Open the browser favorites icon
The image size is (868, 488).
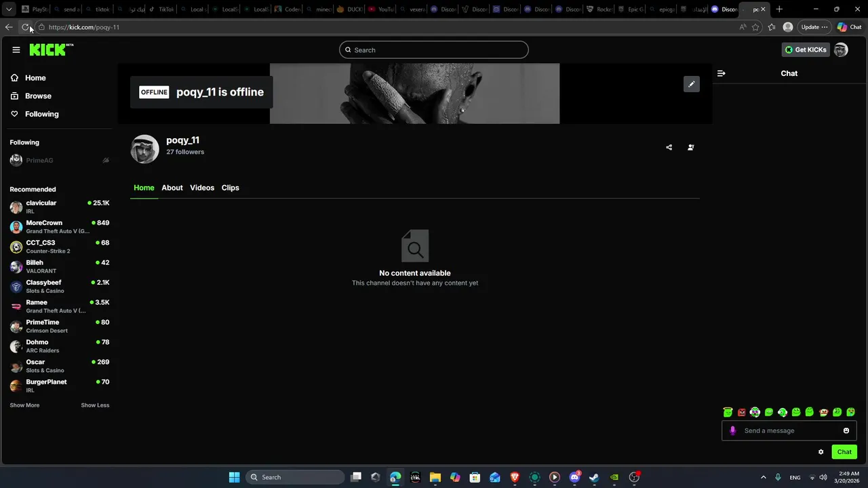click(772, 27)
